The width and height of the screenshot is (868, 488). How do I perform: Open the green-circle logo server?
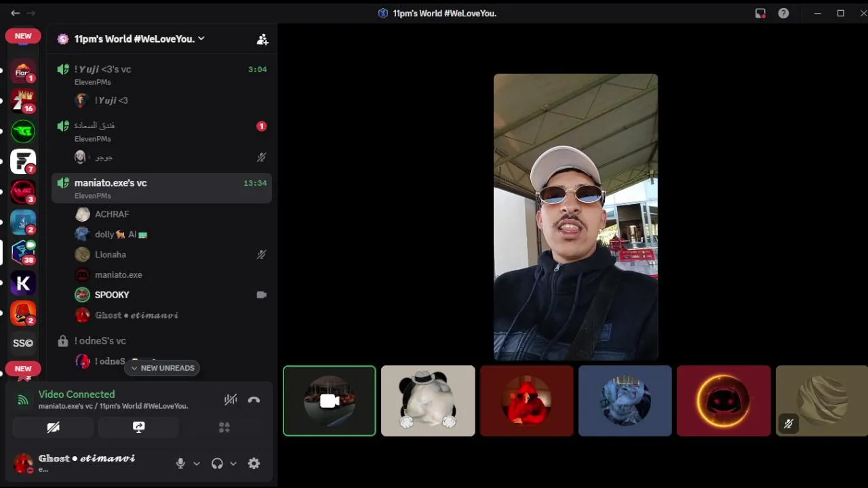[x=23, y=131]
